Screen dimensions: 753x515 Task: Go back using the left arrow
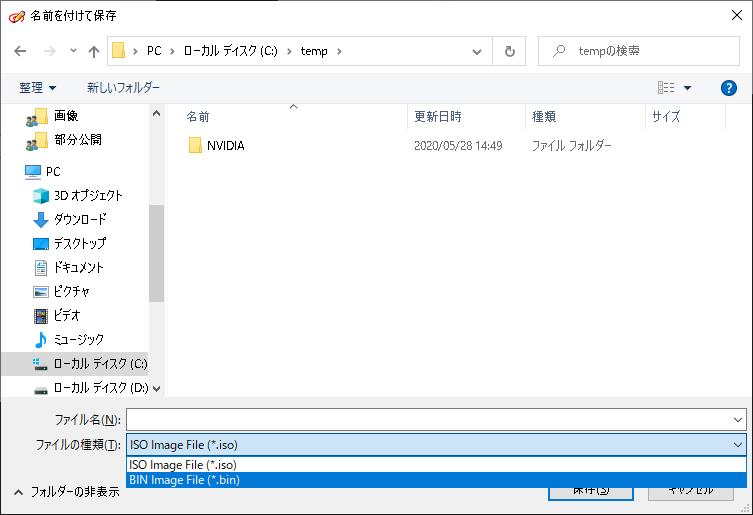(x=20, y=51)
